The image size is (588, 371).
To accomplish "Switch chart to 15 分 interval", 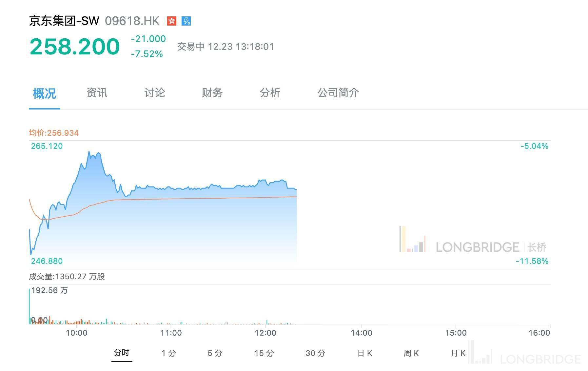I will (264, 353).
